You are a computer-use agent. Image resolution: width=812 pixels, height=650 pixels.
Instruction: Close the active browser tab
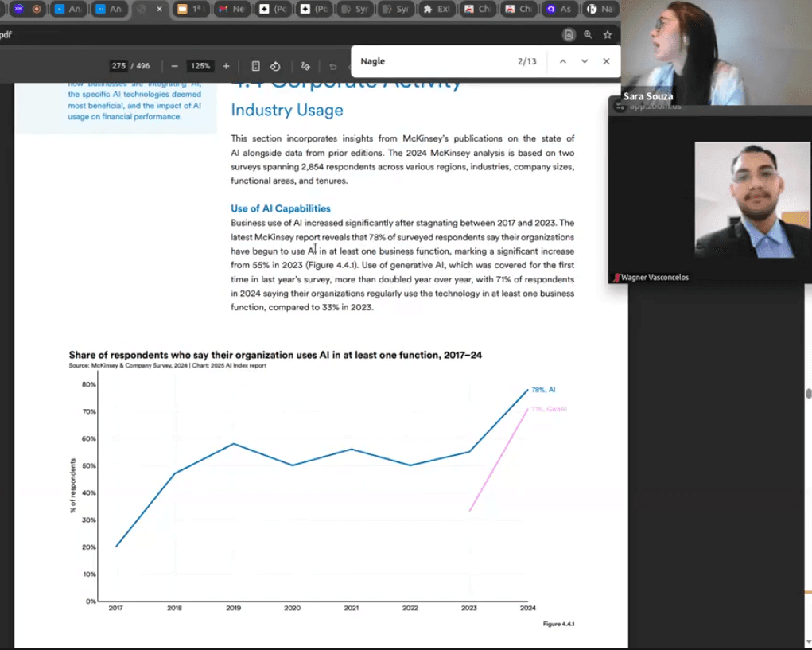tap(159, 9)
